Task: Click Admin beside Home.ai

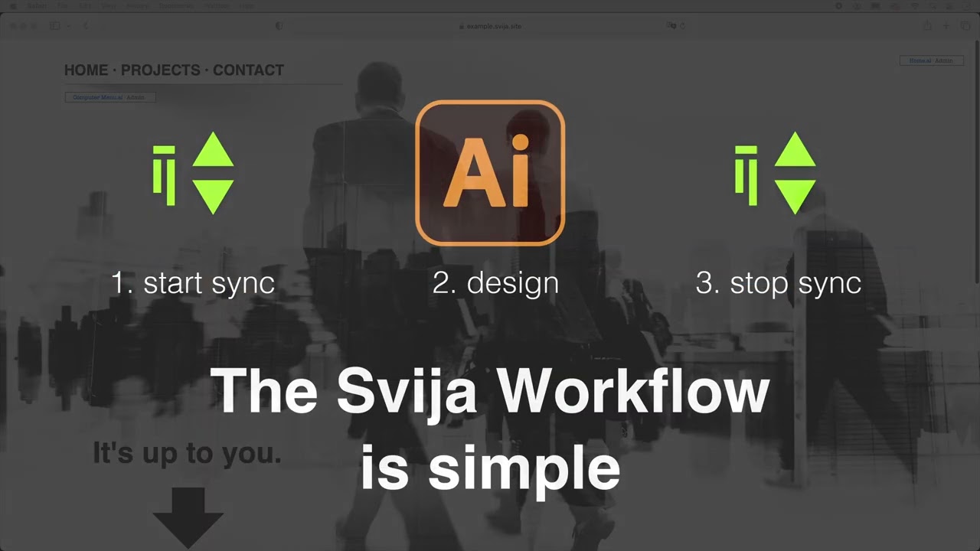Action: 944,60
